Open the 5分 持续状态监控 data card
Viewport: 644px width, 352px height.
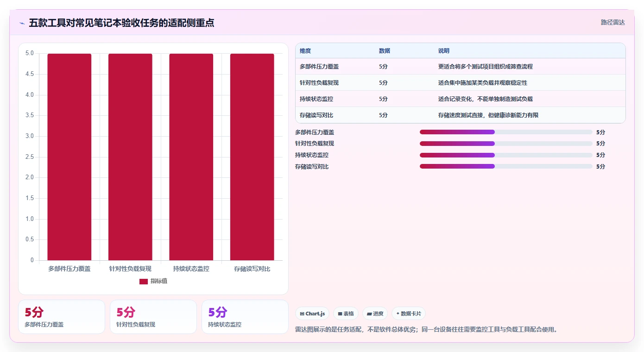pos(245,317)
